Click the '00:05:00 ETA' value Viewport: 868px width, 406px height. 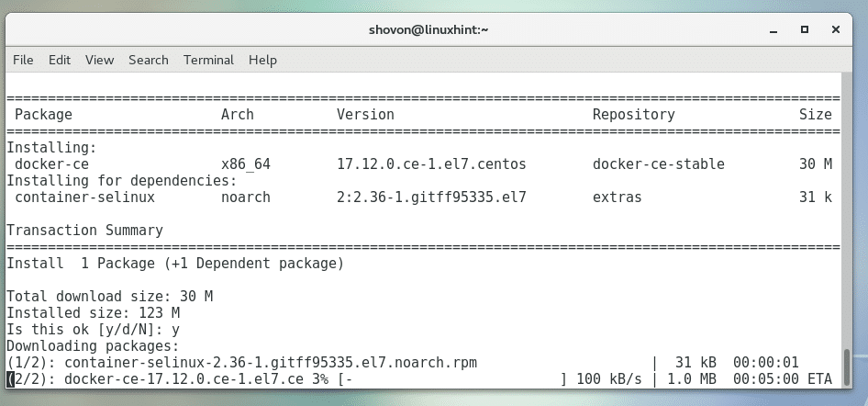click(x=782, y=379)
